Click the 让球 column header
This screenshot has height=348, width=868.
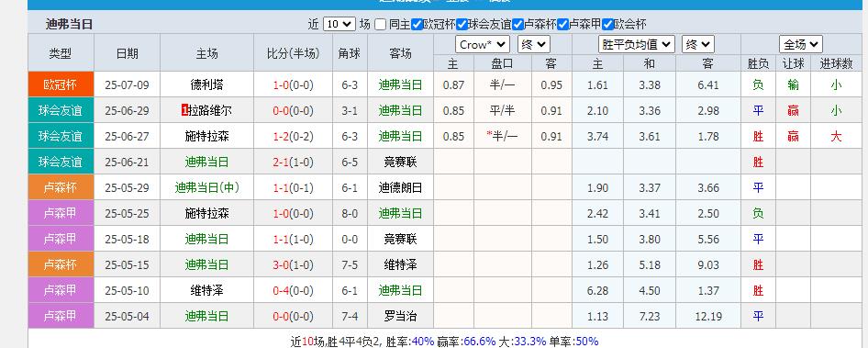793,63
